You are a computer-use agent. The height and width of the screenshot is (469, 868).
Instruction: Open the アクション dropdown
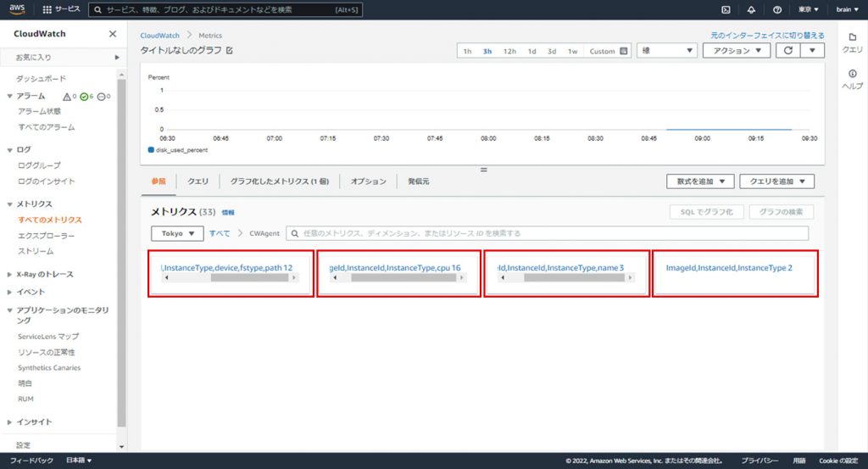737,50
